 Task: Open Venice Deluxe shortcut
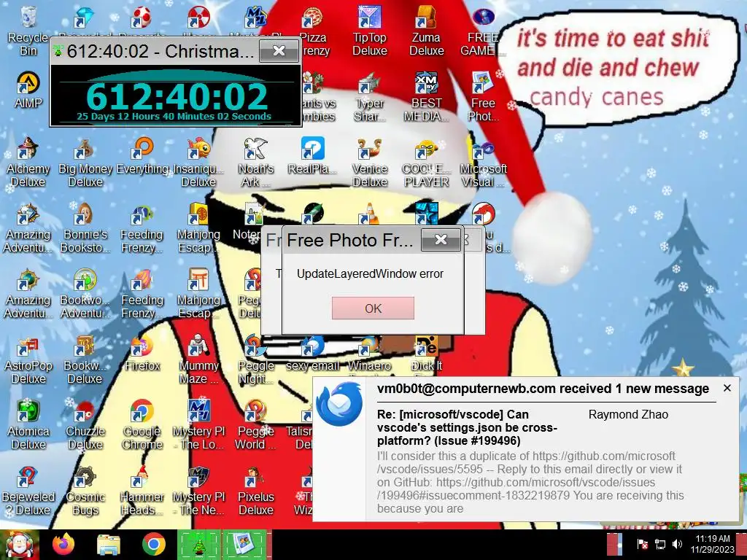click(x=369, y=163)
